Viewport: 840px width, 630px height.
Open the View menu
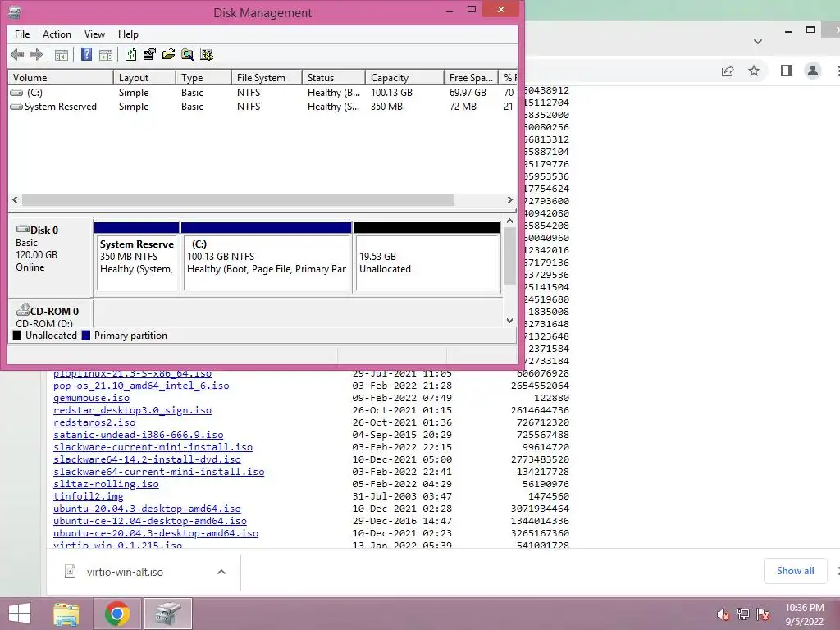click(x=94, y=34)
